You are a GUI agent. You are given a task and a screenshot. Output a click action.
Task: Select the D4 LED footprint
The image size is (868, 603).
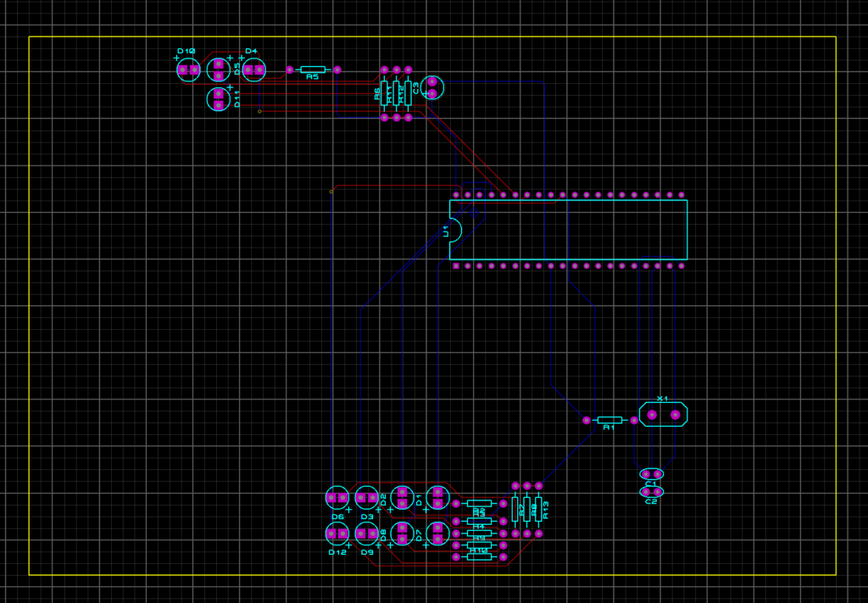pyautogui.click(x=253, y=70)
